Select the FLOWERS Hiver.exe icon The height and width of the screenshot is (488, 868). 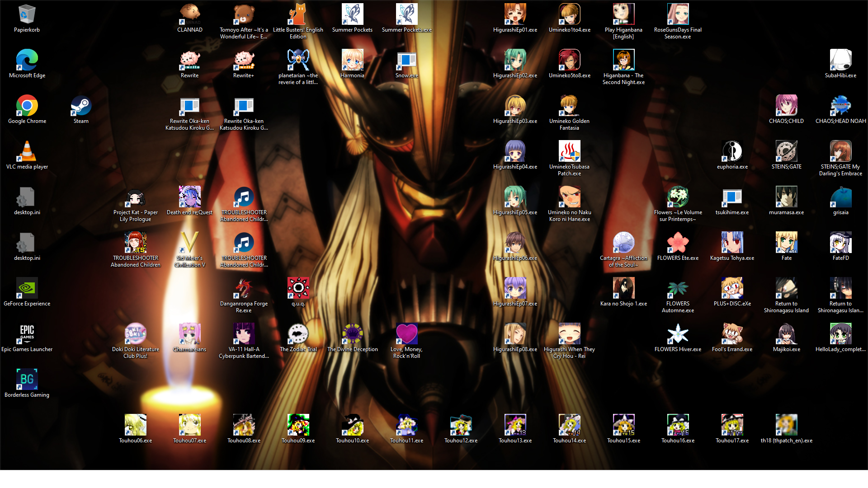click(x=678, y=334)
